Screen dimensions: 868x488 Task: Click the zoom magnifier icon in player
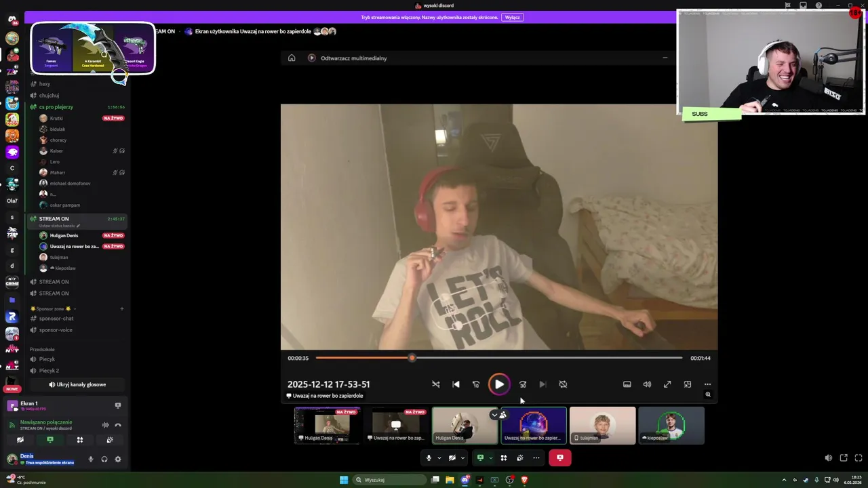[708, 394]
